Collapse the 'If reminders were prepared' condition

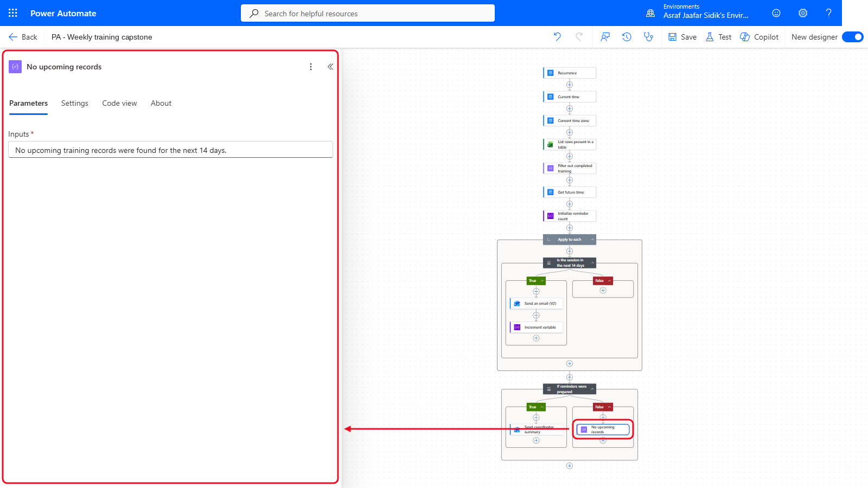coord(592,389)
